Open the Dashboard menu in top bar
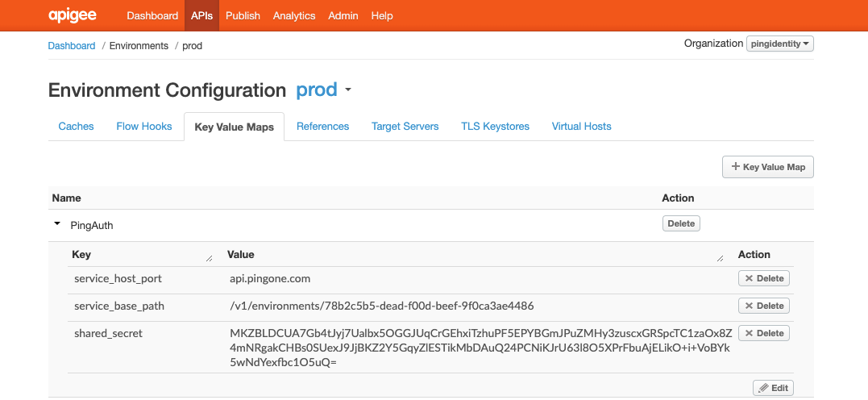The width and height of the screenshot is (868, 400). (x=152, y=15)
